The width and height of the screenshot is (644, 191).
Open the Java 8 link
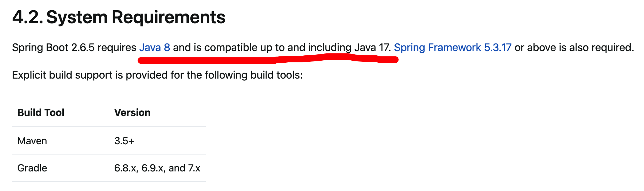point(155,47)
